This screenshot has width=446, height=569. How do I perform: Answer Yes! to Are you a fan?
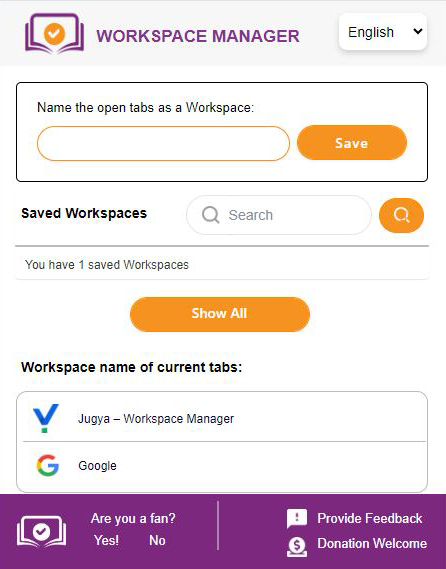coord(106,540)
